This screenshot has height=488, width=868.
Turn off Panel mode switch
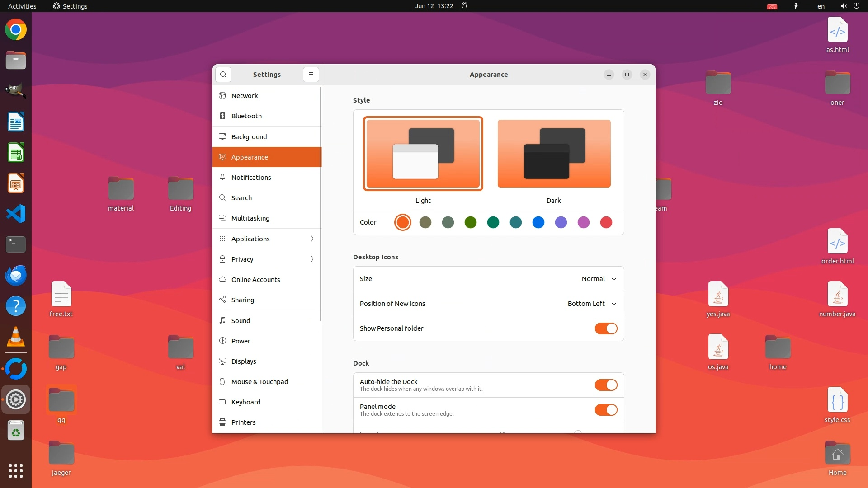pyautogui.click(x=606, y=410)
